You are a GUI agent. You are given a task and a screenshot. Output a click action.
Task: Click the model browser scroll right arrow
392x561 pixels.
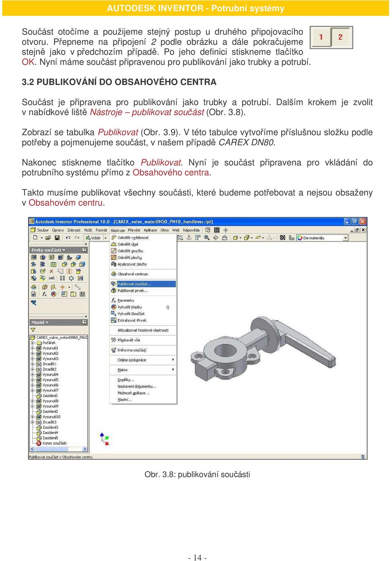click(x=85, y=449)
